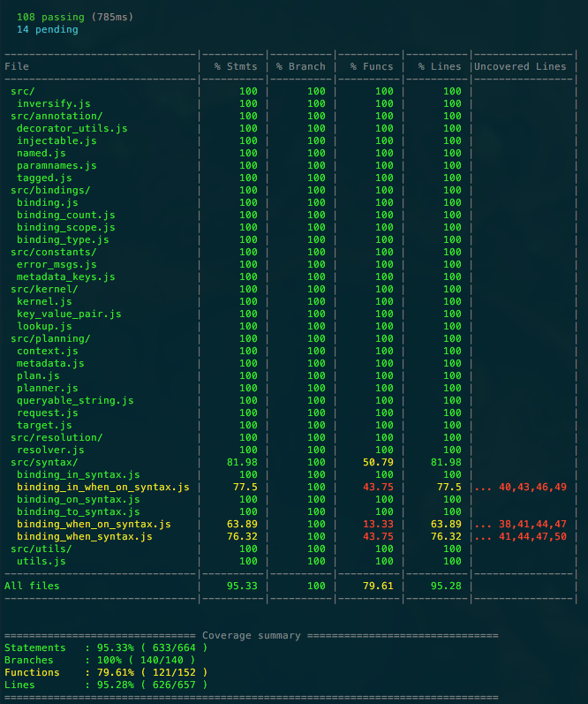Select the 'error_msgs.js' file name
The image size is (588, 704).
[x=57, y=264]
